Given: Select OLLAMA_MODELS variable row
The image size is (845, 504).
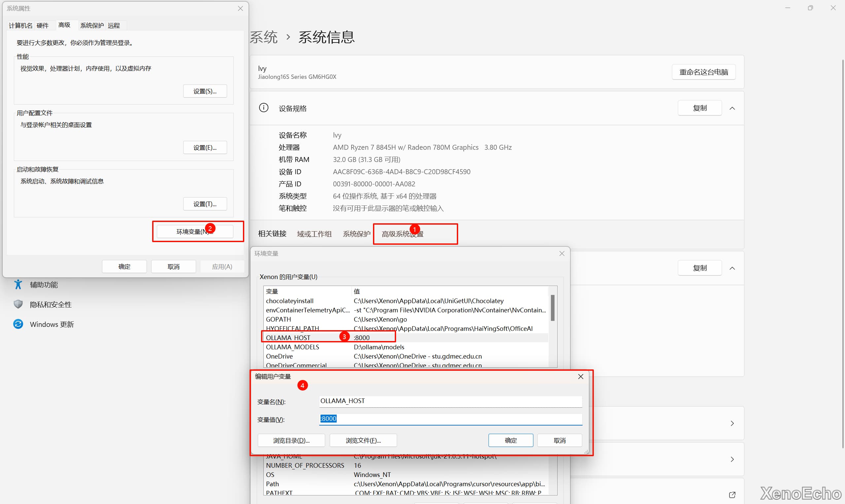Looking at the screenshot, I should [292, 347].
